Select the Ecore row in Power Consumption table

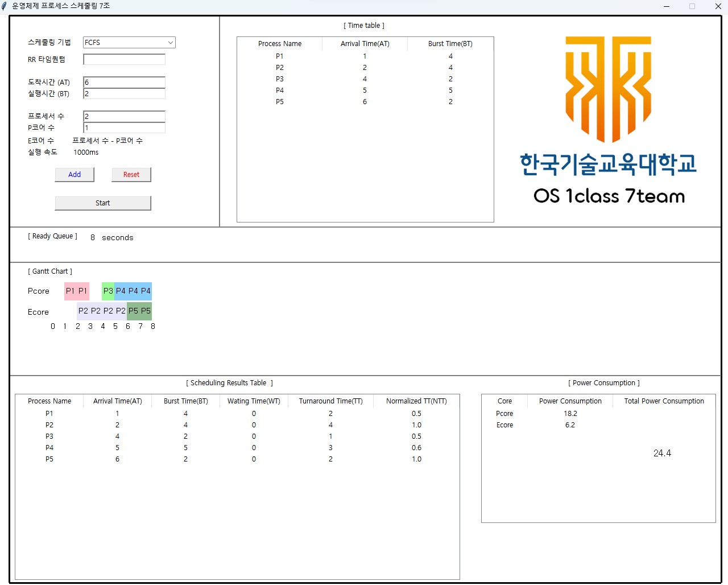pos(598,425)
